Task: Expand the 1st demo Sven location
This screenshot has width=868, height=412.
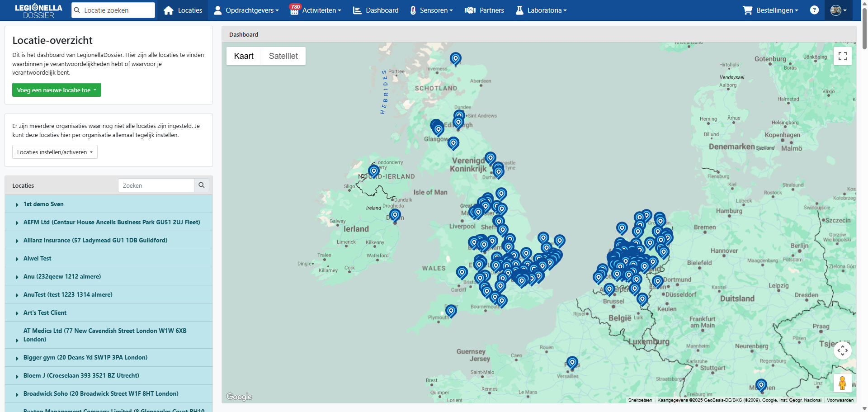Action: pos(17,204)
